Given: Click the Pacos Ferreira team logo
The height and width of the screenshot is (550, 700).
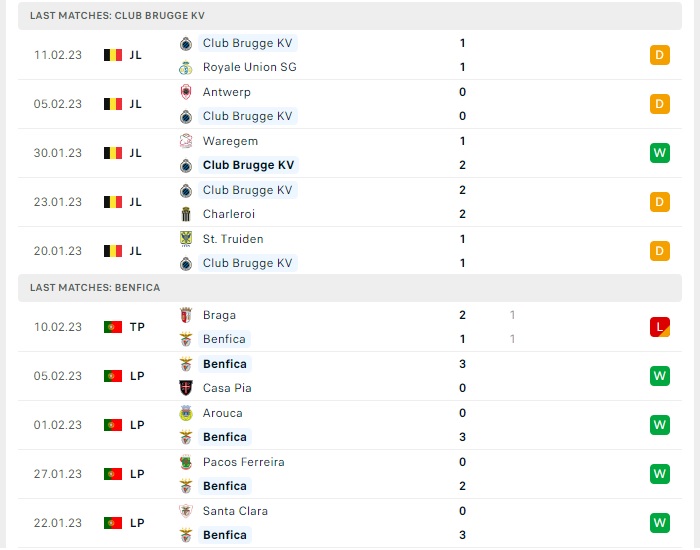Looking at the screenshot, I should tap(186, 462).
